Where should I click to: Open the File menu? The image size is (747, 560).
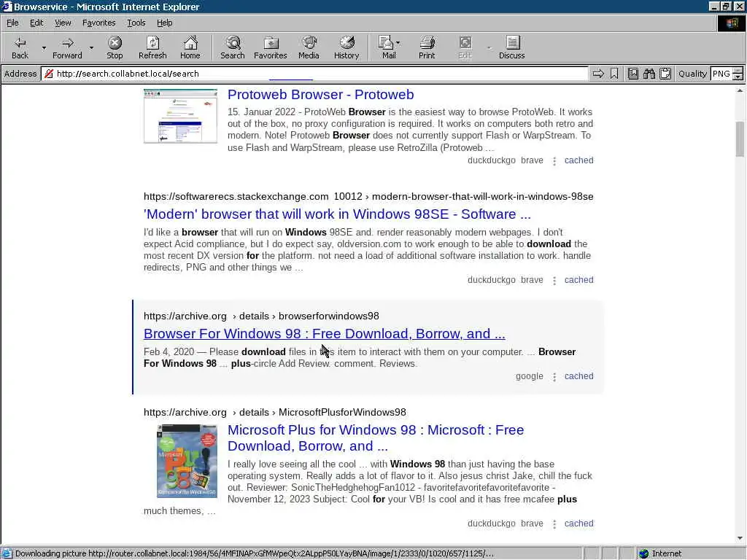(12, 23)
